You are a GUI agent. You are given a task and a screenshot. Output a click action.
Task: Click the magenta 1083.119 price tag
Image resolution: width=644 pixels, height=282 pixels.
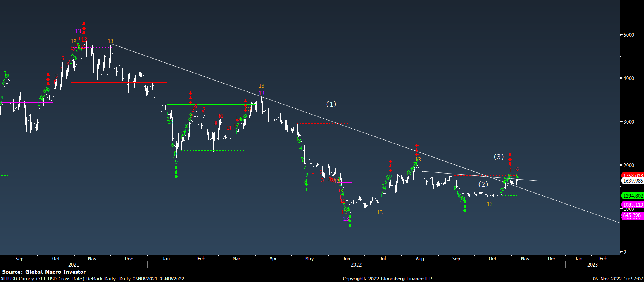[x=632, y=205]
